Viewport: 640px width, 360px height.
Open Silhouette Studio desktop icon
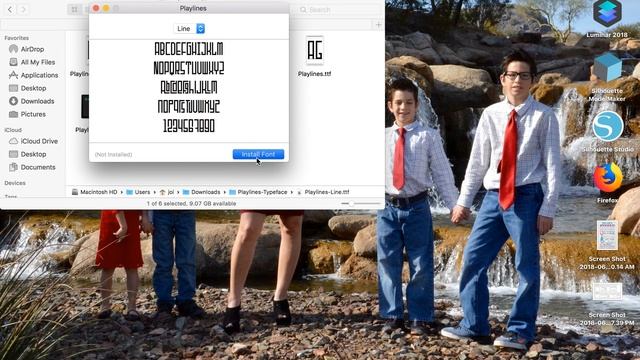607,132
